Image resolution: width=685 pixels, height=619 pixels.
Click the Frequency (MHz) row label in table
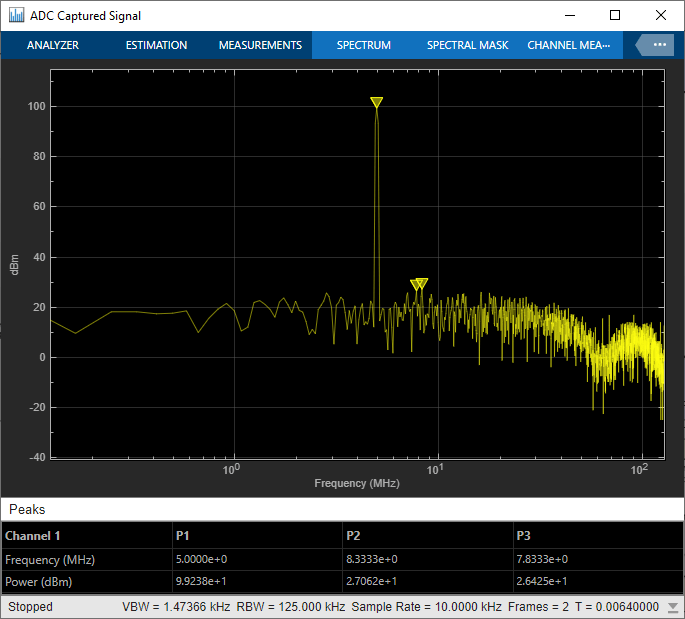tap(50, 560)
